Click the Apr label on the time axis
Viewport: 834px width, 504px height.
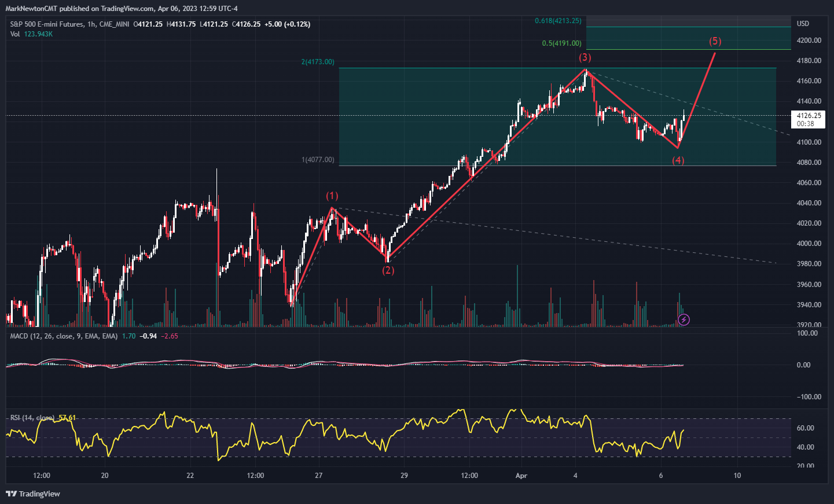[521, 476]
